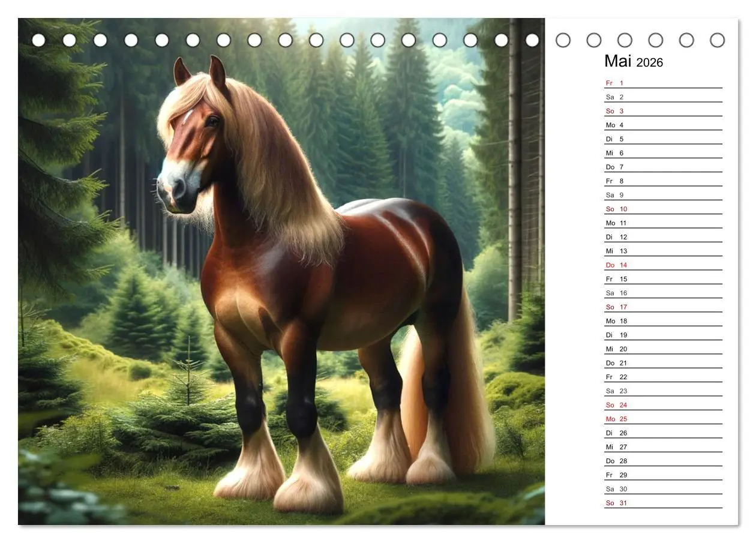Select the Mo 25 holiday date row
This screenshot has height=543, width=756.
(663, 419)
